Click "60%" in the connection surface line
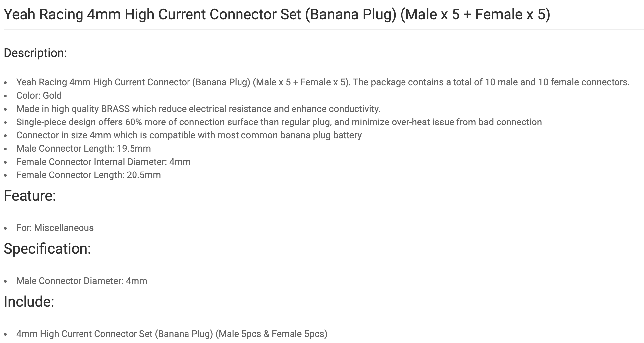Viewport: 644px width, 343px height. (x=133, y=122)
